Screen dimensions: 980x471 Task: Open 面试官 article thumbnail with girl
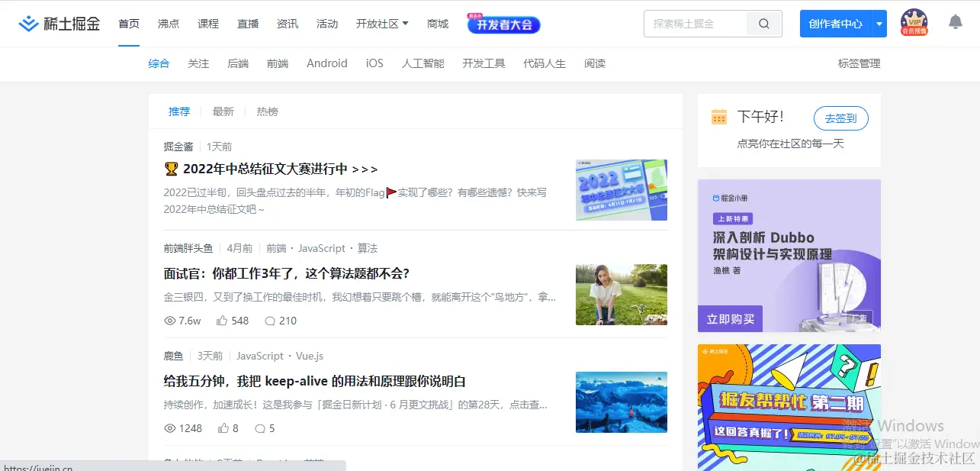(x=622, y=295)
